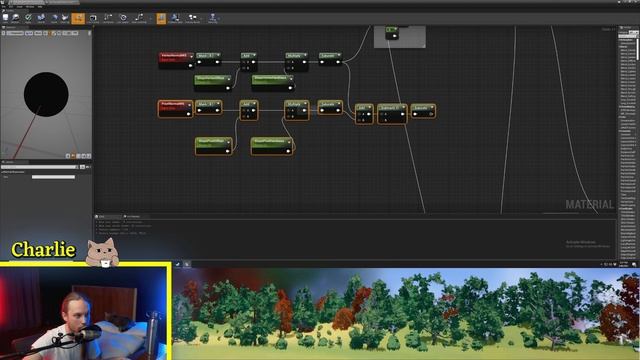Select the custom mesh preview shape icon
640x360 pixels.
coord(89,156)
